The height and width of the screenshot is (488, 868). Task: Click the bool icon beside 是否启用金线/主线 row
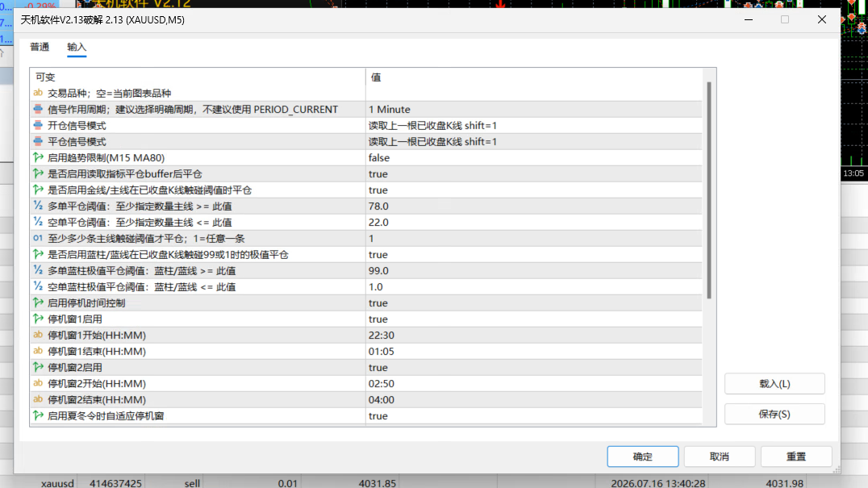pyautogui.click(x=38, y=190)
